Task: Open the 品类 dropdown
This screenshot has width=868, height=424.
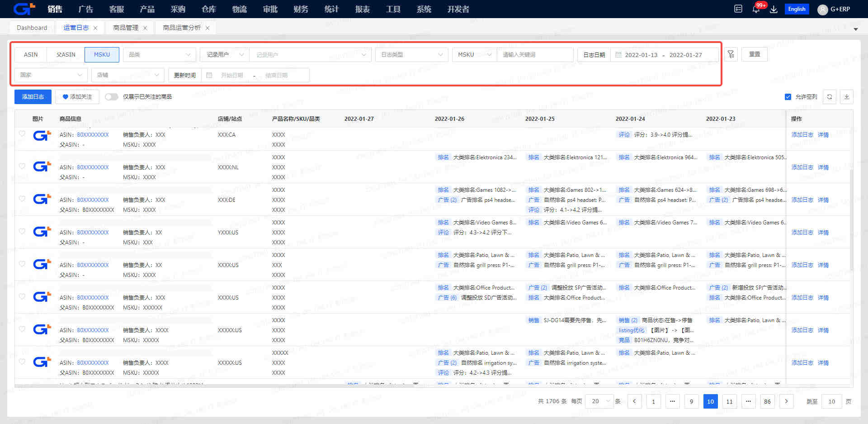Action: [160, 55]
